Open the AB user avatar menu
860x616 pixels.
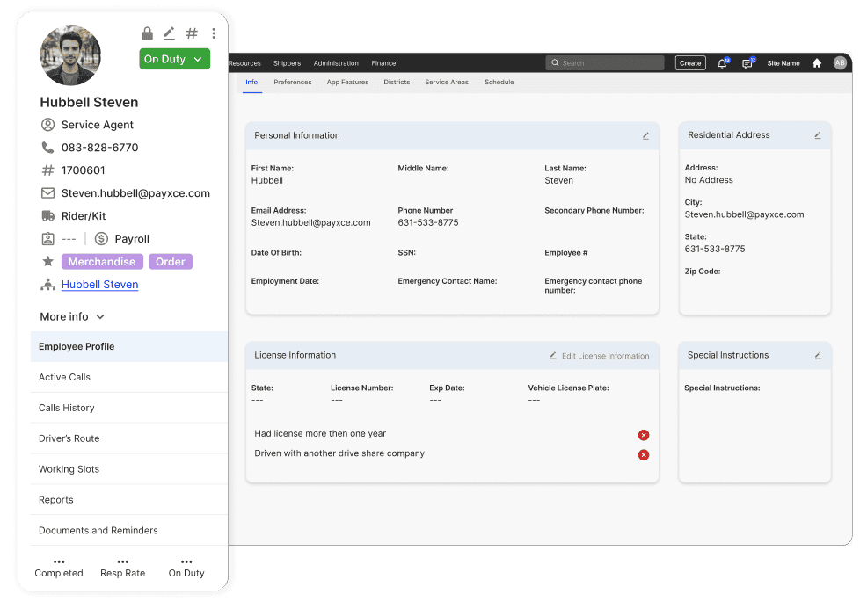pyautogui.click(x=840, y=63)
